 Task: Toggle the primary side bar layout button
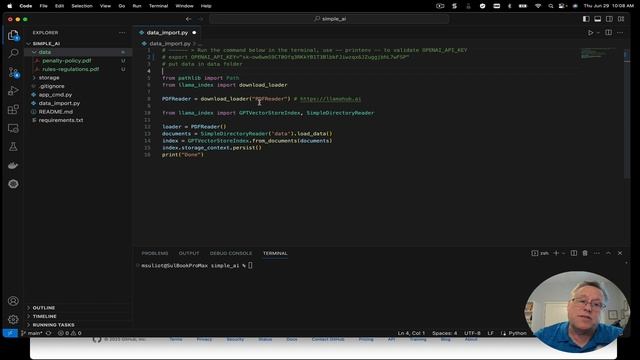[x=586, y=19]
